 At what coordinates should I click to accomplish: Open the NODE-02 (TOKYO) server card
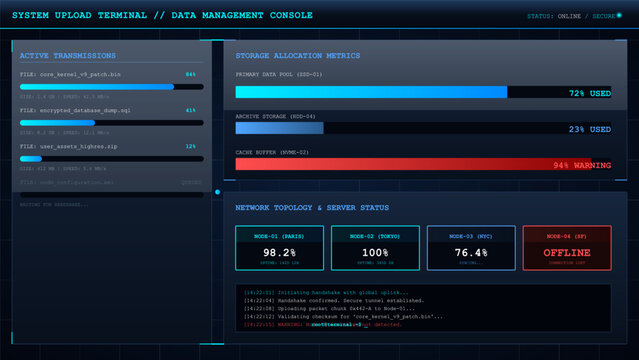point(375,248)
